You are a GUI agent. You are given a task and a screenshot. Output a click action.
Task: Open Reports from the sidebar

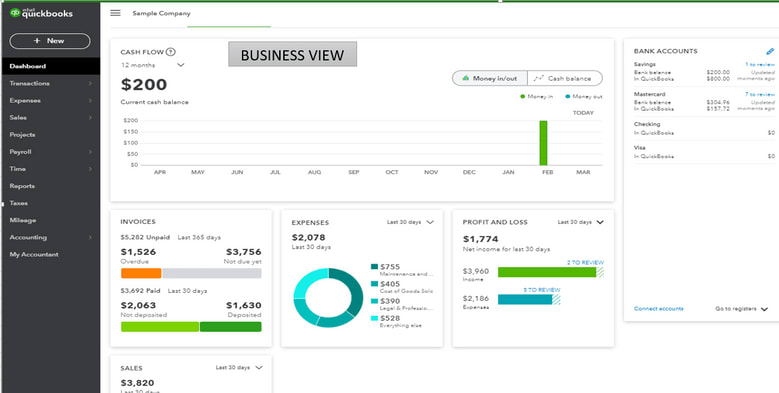click(x=22, y=186)
